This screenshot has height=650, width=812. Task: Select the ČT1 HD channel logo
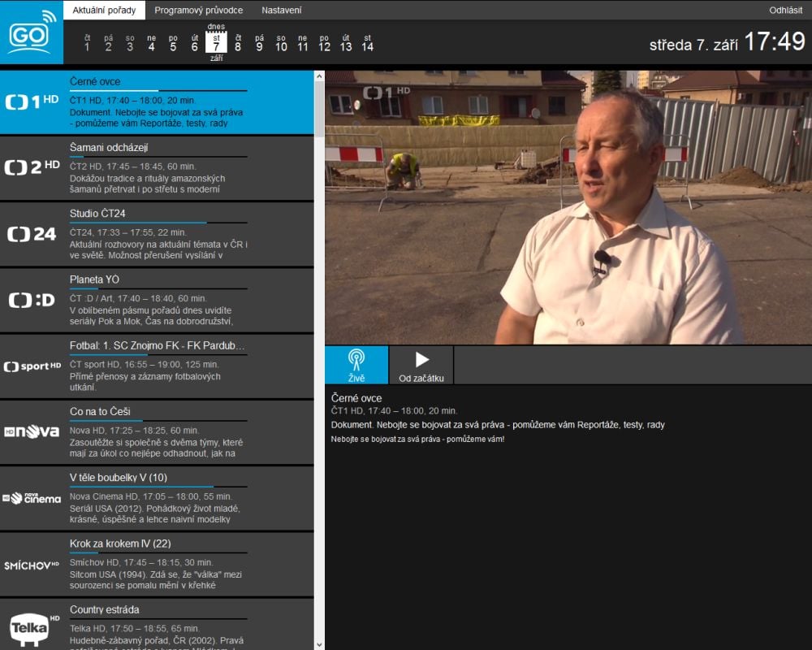point(32,102)
